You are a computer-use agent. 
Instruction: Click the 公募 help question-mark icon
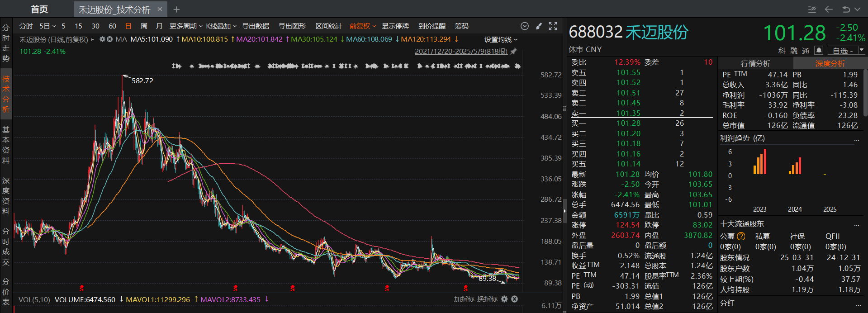click(741, 236)
